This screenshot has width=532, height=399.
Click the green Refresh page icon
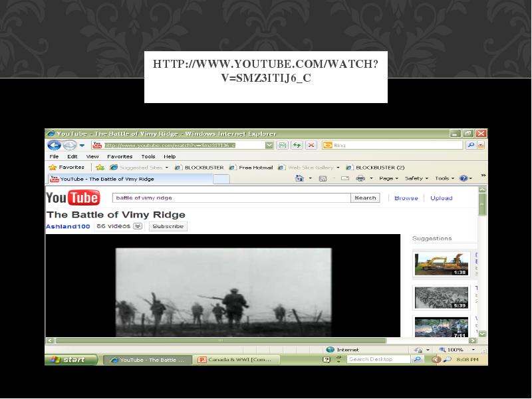297,146
